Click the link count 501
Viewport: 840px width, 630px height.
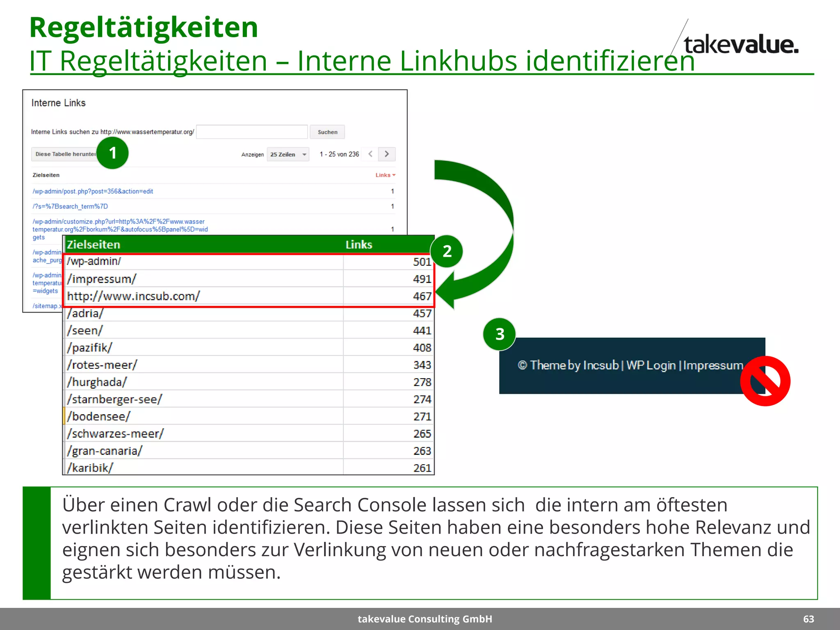[x=422, y=262]
